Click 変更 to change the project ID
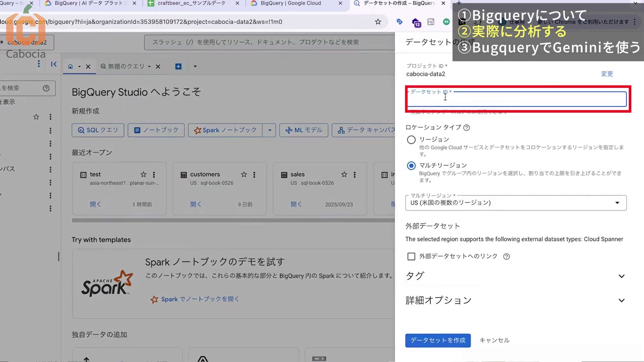 click(607, 74)
